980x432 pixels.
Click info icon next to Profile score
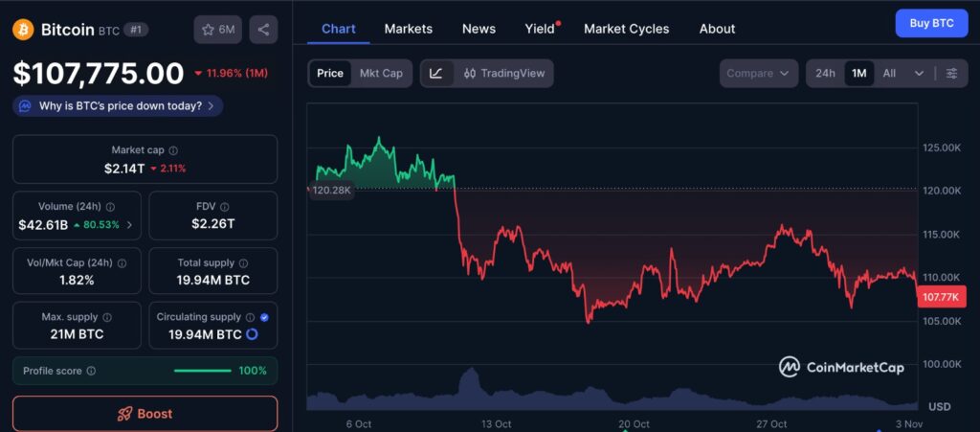91,371
